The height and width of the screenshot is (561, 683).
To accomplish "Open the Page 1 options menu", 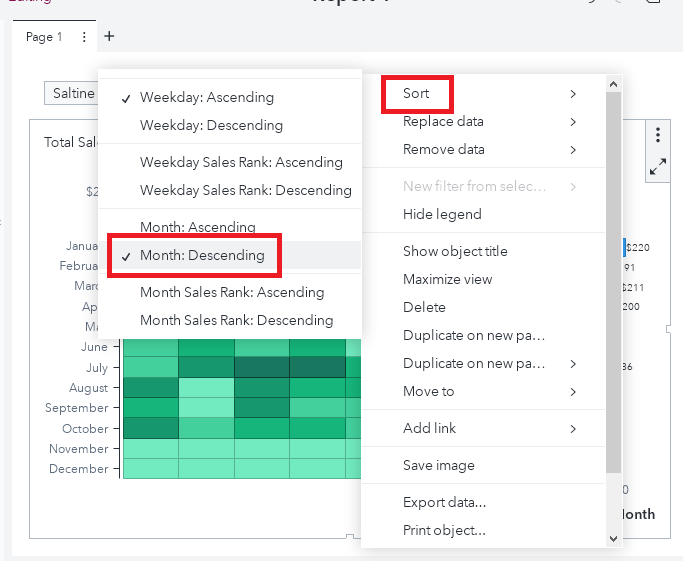I will click(84, 37).
